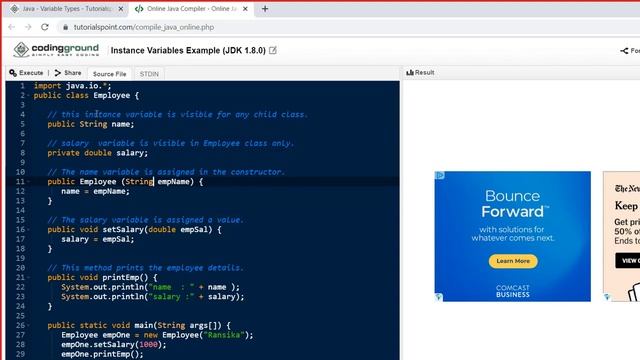Click 'private double salary;' code line
The width and height of the screenshot is (640, 360).
click(x=98, y=153)
